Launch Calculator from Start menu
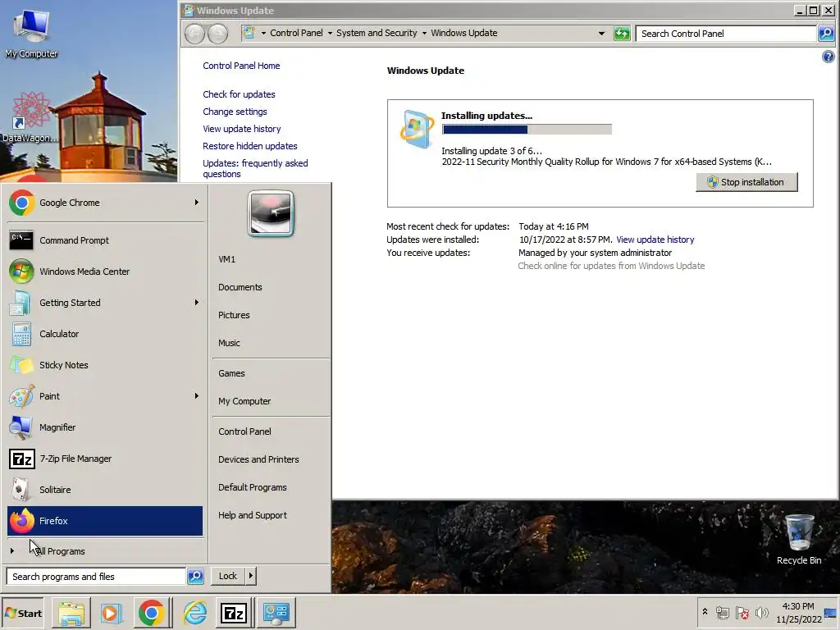This screenshot has width=840, height=630. pyautogui.click(x=105, y=334)
